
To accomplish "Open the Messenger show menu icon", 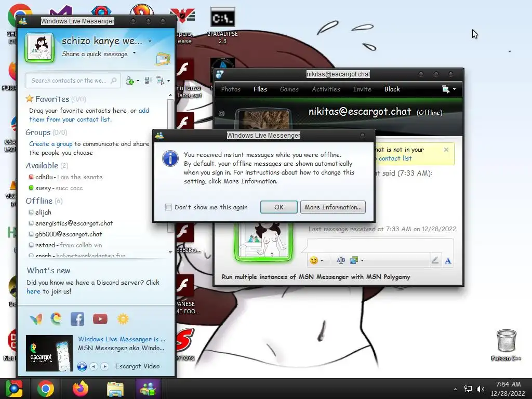I will pyautogui.click(x=160, y=81).
